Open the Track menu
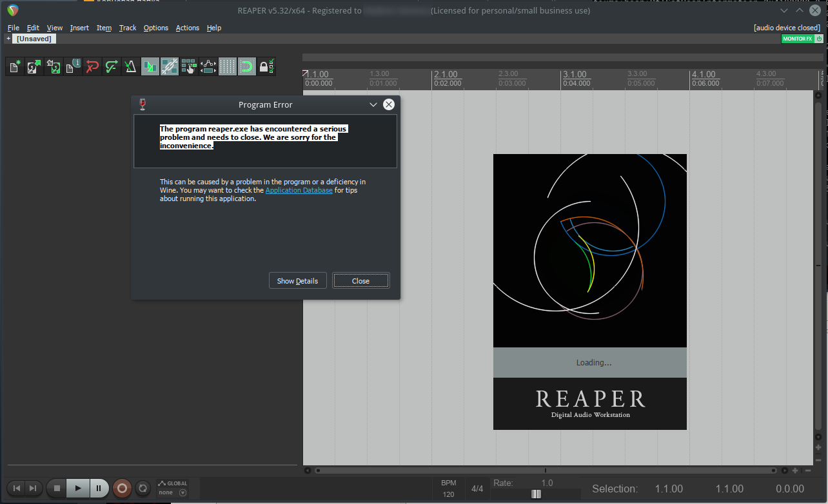 (x=128, y=28)
